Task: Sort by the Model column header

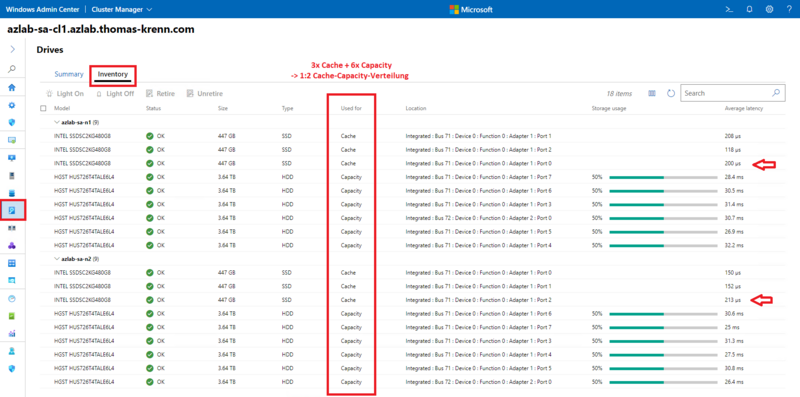Action: (62, 109)
